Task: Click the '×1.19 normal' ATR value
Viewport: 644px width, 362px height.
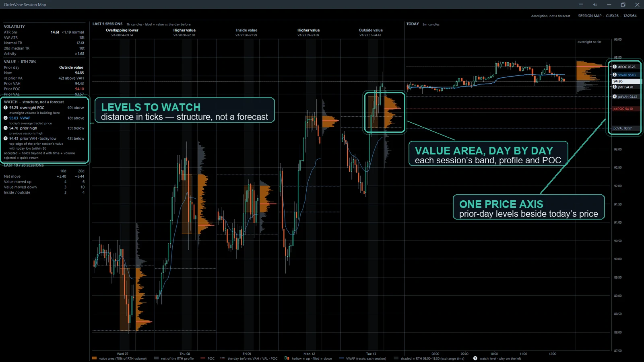Action: [72, 32]
